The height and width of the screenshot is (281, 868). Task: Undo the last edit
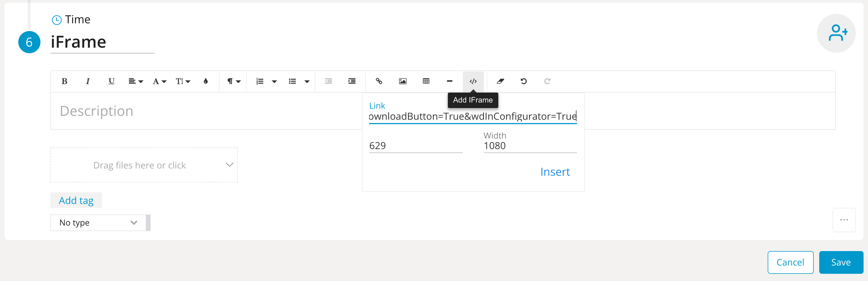coord(524,81)
